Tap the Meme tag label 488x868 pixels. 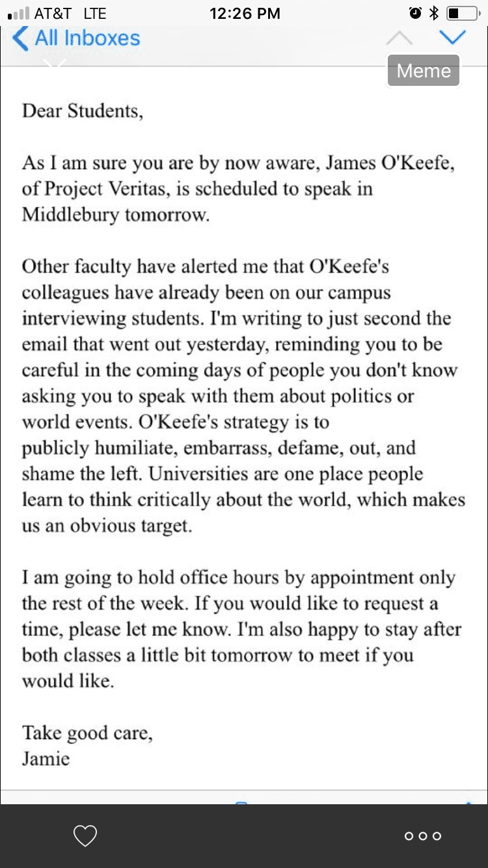(424, 70)
